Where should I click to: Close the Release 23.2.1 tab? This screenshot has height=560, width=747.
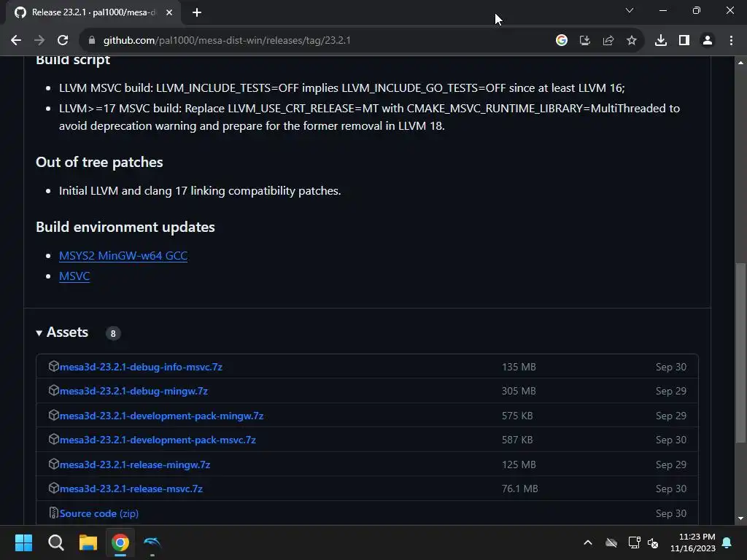pyautogui.click(x=169, y=12)
